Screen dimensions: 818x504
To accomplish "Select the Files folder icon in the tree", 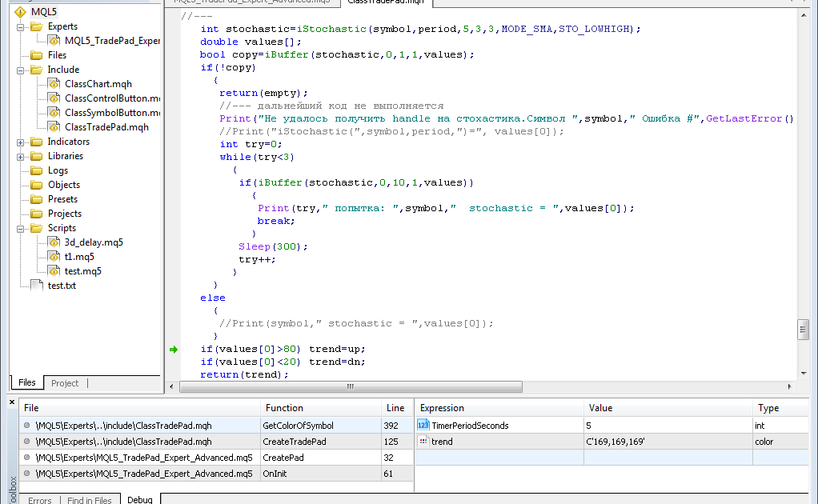I will point(37,54).
